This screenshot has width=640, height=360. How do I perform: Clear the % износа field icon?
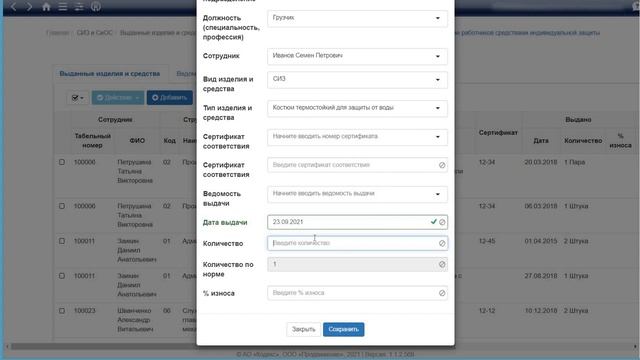tap(442, 293)
